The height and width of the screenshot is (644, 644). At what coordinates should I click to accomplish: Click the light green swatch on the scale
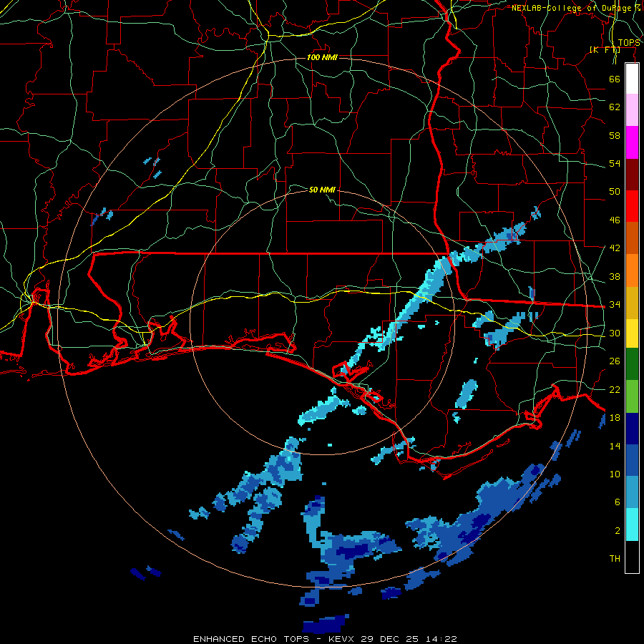click(632, 396)
